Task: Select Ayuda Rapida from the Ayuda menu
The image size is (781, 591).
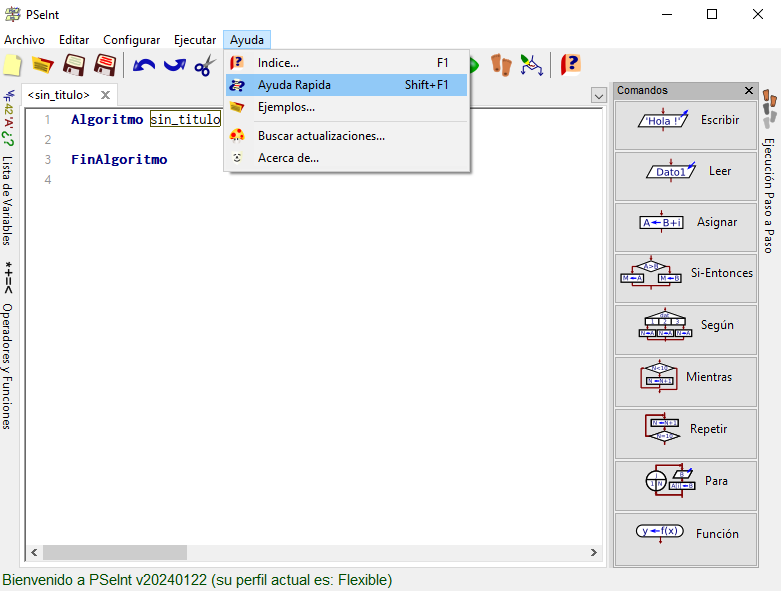Action: [294, 85]
